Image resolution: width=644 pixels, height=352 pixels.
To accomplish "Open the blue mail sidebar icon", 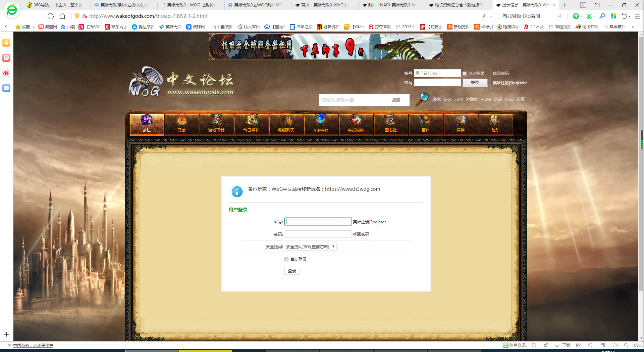I will click(x=6, y=88).
